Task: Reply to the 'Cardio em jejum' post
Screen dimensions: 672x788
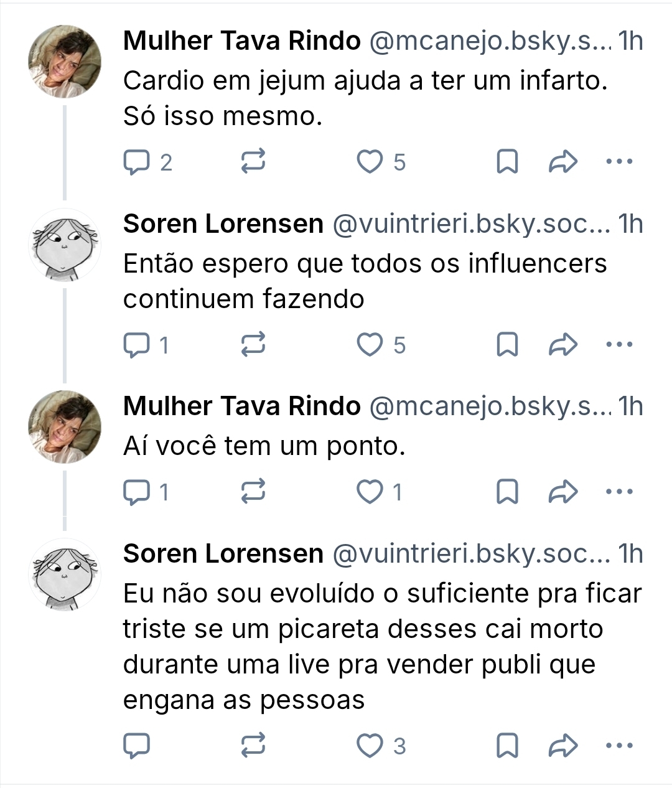Action: (137, 162)
